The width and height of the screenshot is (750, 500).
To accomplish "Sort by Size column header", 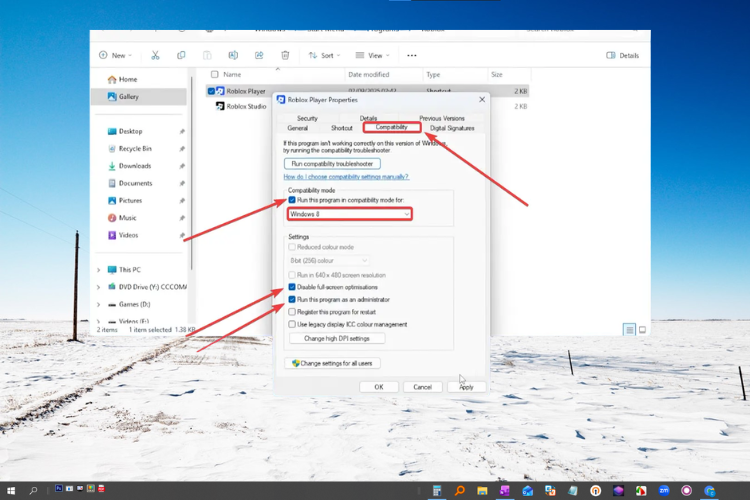I will coord(496,75).
